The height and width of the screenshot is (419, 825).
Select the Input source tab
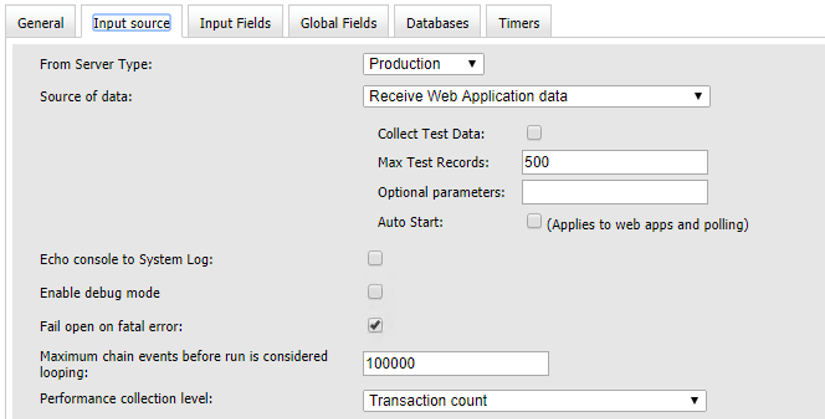tap(131, 23)
